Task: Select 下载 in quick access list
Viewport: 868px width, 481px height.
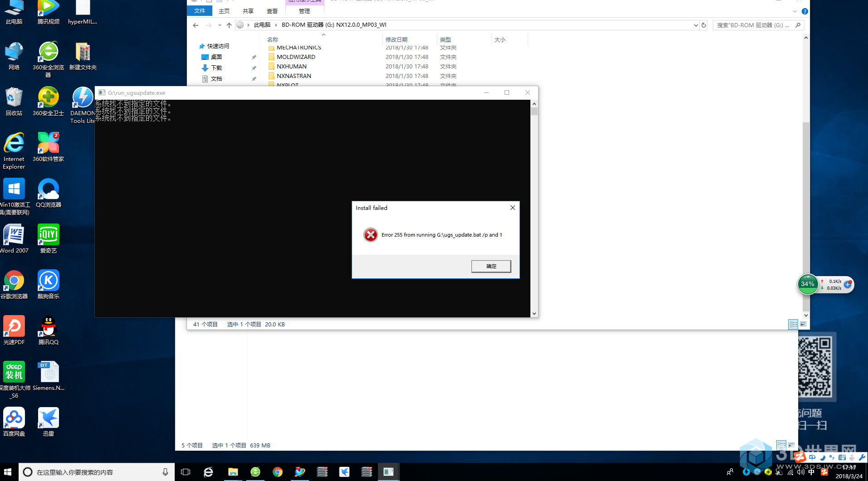Action: click(x=216, y=68)
